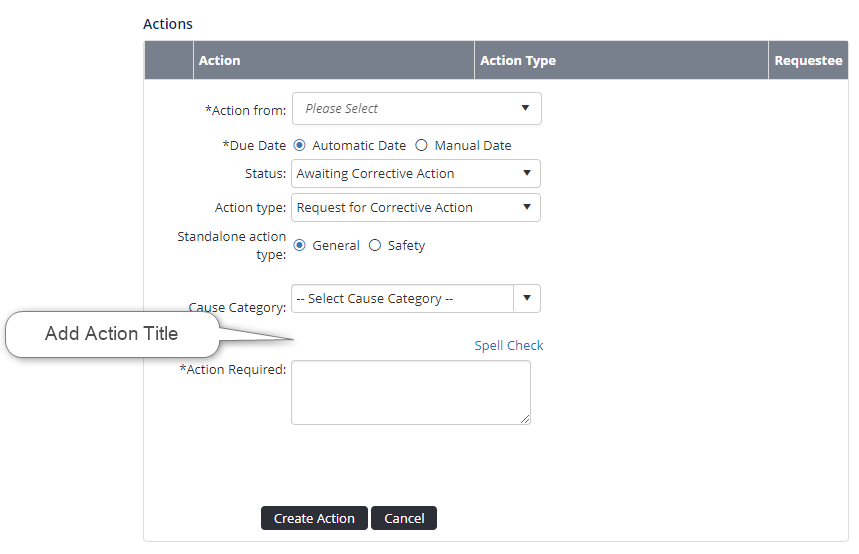This screenshot has height=554, width=859.
Task: Open the Action type dropdown
Action: [x=416, y=207]
